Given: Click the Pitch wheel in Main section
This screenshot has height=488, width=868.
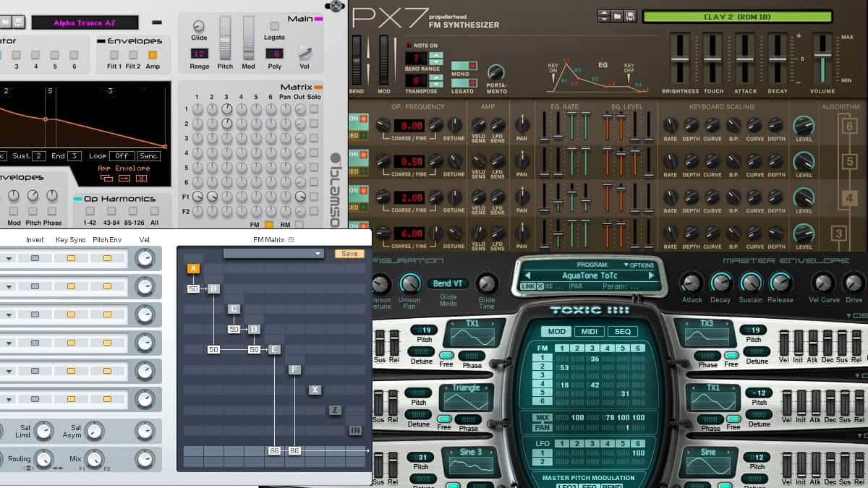Looking at the screenshot, I should pos(225,37).
